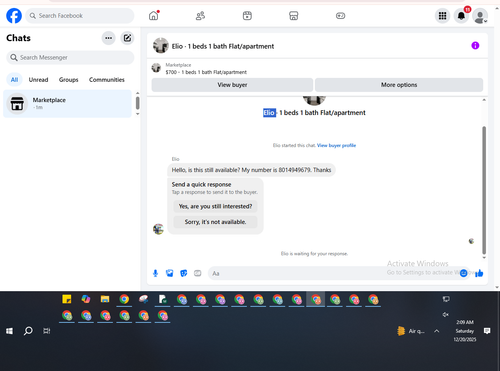The width and height of the screenshot is (500, 371).
Task: Click the choose sticker icon
Action: 184,273
